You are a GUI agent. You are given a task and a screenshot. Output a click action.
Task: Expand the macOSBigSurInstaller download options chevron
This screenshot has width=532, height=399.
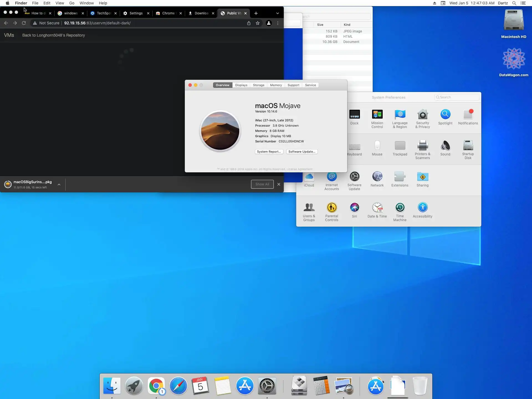tap(59, 185)
